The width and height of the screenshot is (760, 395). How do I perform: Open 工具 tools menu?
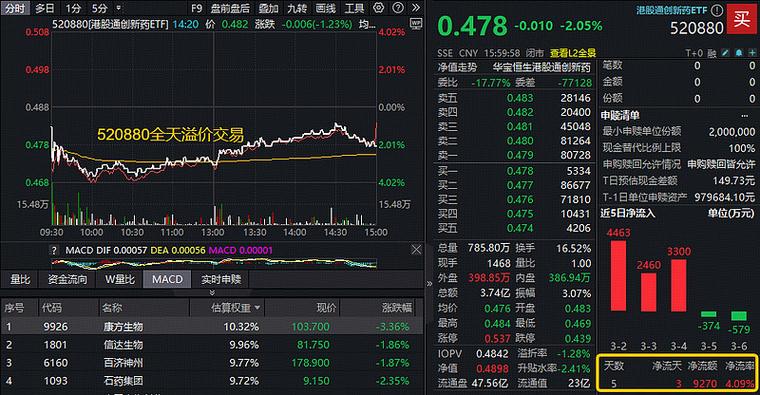tap(354, 8)
